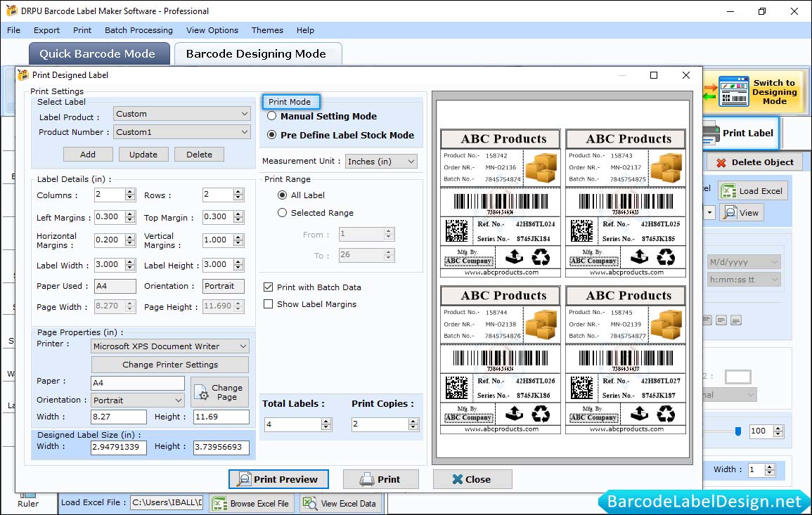The image size is (812, 515).
Task: Select Pre Define Label Stock Mode
Action: pyautogui.click(x=271, y=135)
